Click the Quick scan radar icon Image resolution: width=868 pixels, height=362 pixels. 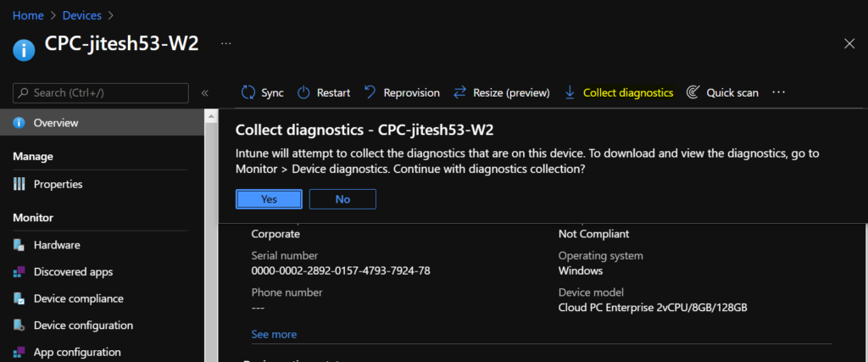tap(693, 92)
